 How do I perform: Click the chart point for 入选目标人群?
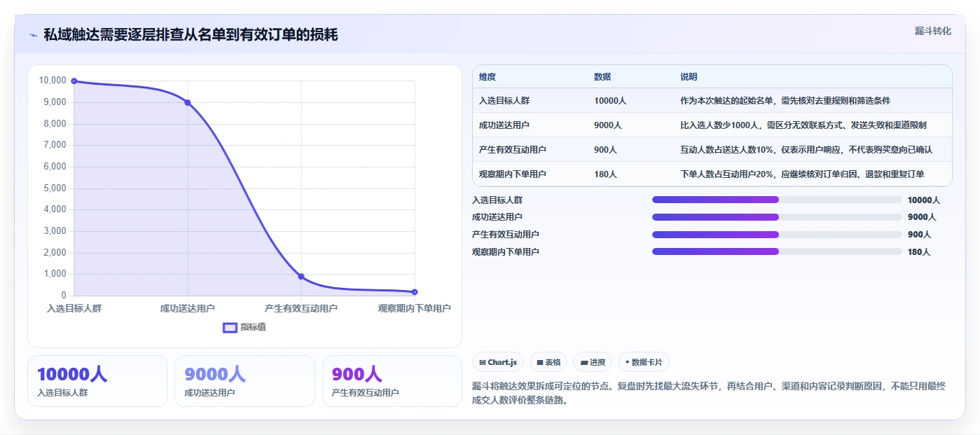pyautogui.click(x=74, y=81)
